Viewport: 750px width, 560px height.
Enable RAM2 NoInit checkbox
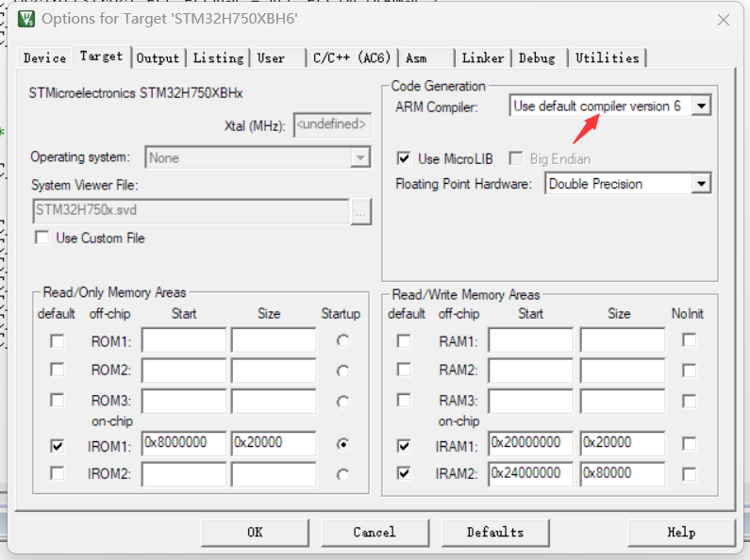pos(690,371)
